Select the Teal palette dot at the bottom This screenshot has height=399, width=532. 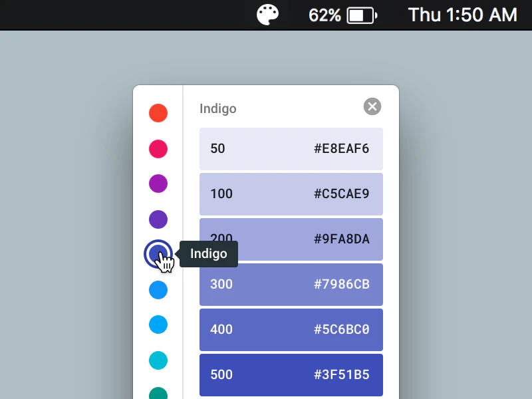(158, 394)
